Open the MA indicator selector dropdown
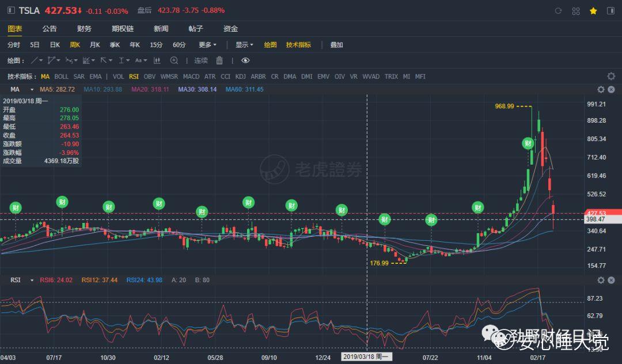The width and height of the screenshot is (622, 364). pos(32,90)
